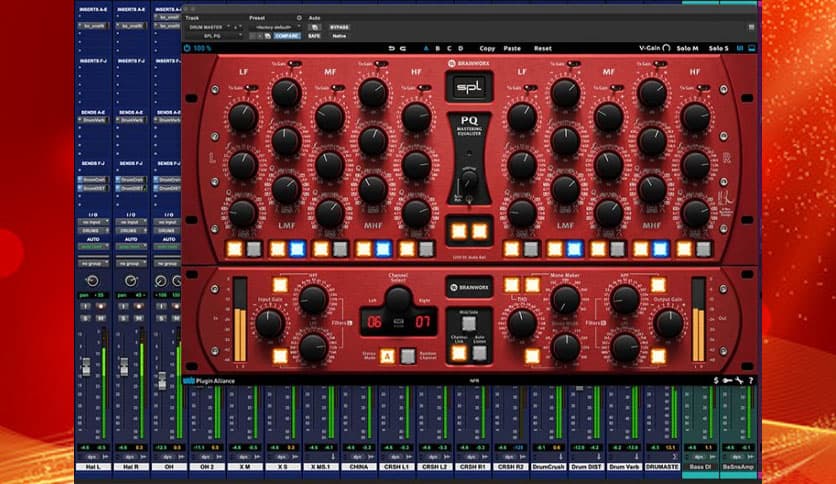Screen dimensions: 836x484
Task: Enable Solo M monitoring
Action: click(x=687, y=48)
